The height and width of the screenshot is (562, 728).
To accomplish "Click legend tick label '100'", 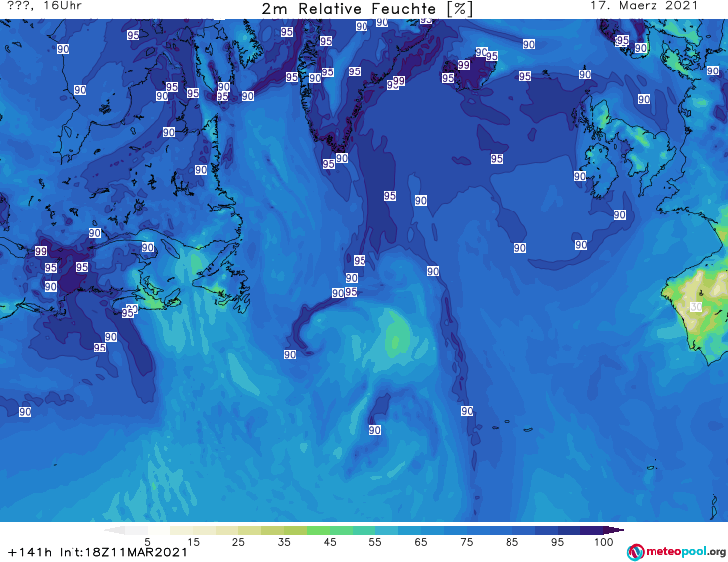I will point(604,542).
